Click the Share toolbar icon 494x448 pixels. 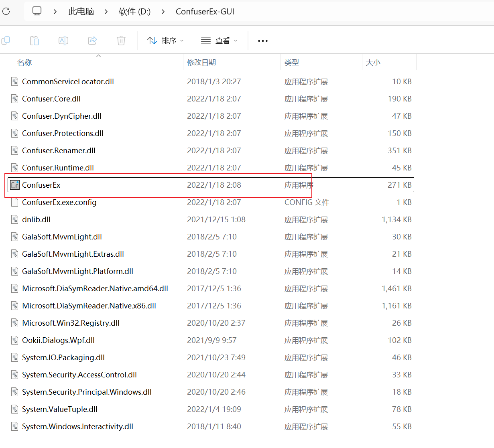[92, 41]
